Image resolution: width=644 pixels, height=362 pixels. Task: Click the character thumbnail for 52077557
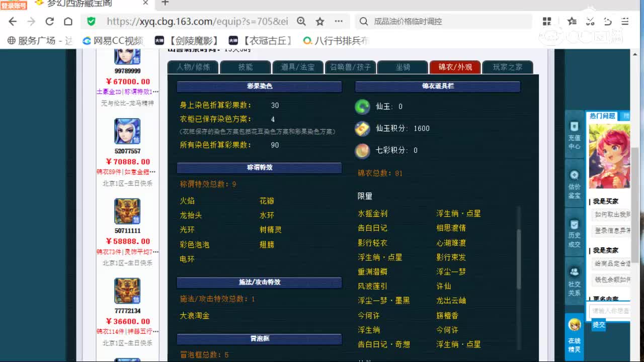(x=127, y=132)
